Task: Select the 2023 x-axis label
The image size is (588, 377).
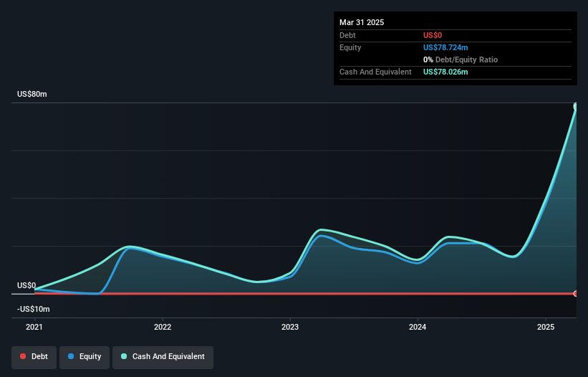Action: point(290,327)
